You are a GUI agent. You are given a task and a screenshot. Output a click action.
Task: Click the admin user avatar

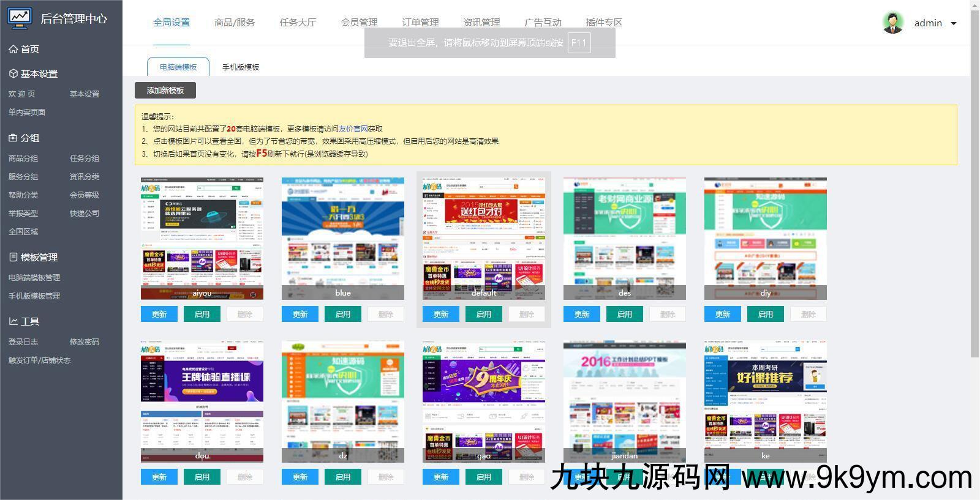click(x=893, y=23)
